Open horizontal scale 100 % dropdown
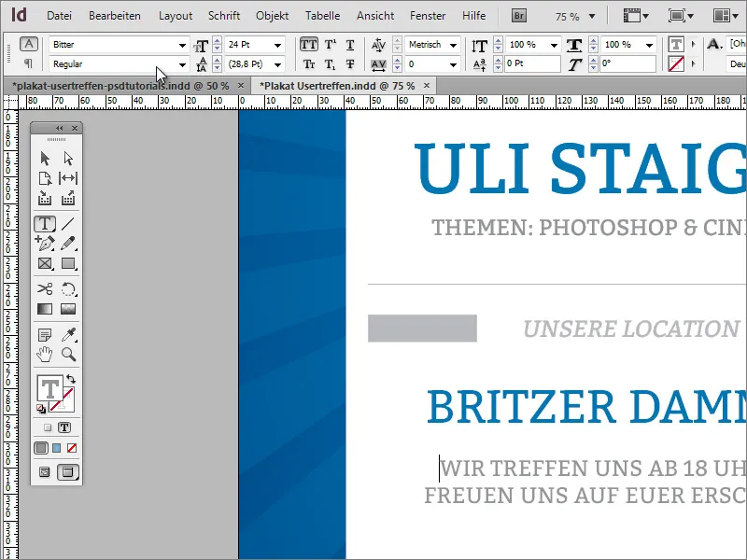Image resolution: width=747 pixels, height=560 pixels. (x=649, y=45)
